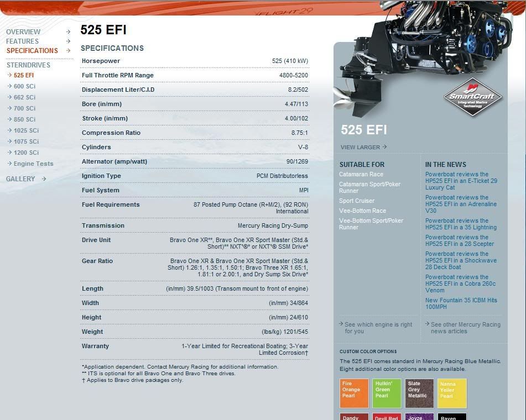Screen dimensions: 526x420
Task: Select 850 SCi sterndrive
Action: 24,119
